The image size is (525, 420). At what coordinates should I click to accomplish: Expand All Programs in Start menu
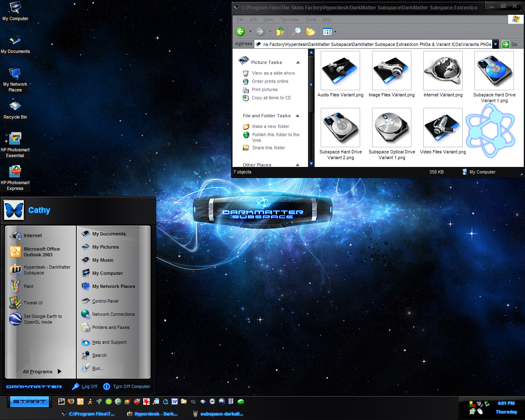[x=42, y=372]
